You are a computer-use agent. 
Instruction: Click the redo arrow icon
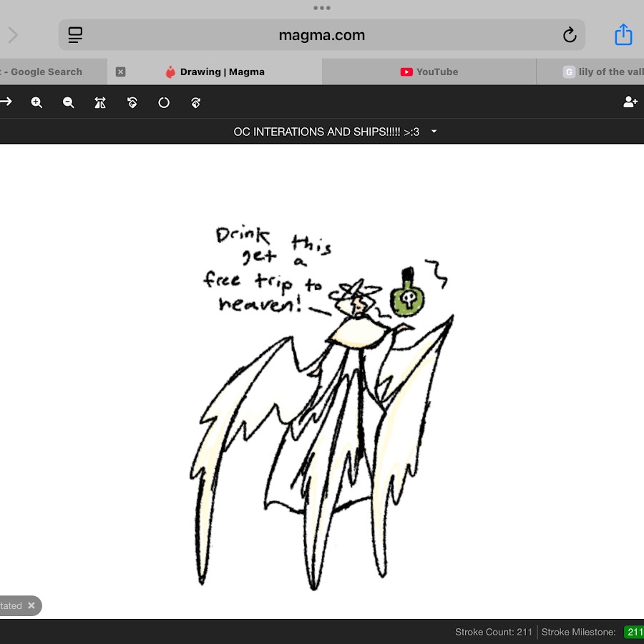pyautogui.click(x=6, y=102)
